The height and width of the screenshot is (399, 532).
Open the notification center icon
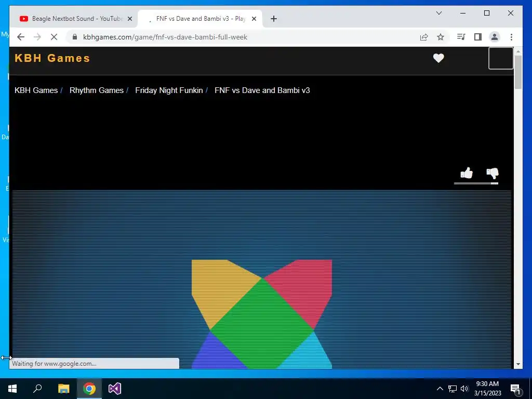pos(515,389)
